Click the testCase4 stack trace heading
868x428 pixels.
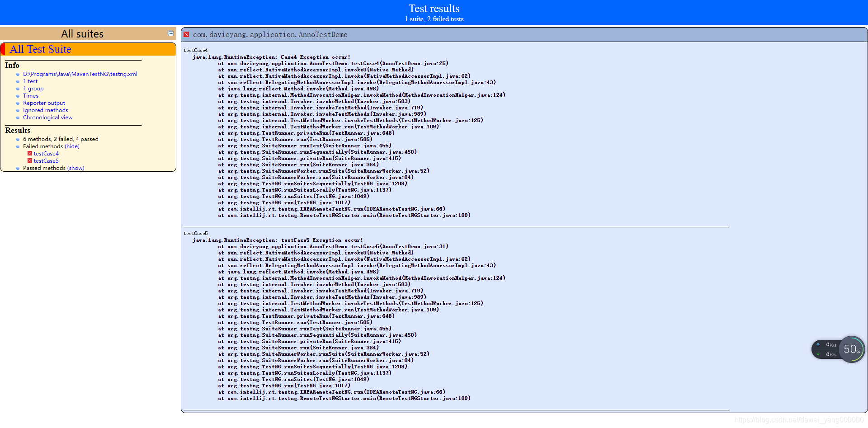click(x=196, y=50)
